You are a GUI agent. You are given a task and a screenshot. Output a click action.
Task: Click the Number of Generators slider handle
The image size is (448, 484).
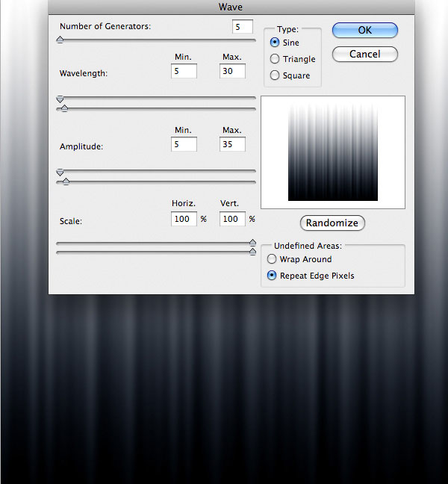[60, 40]
